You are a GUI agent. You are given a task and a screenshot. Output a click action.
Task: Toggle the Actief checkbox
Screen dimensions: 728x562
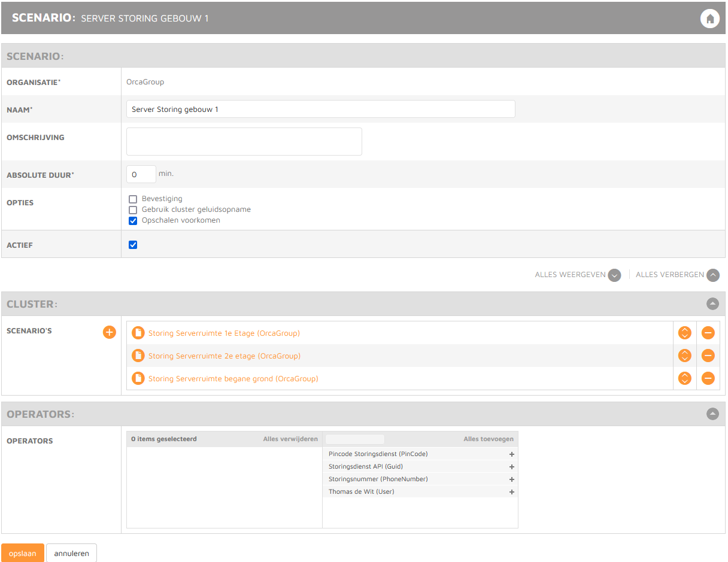pyautogui.click(x=133, y=245)
